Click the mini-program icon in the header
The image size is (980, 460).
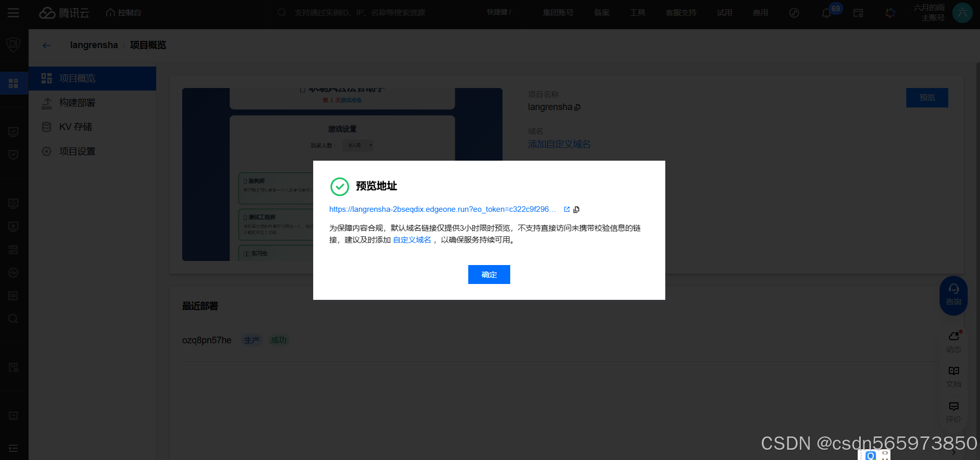click(794, 13)
